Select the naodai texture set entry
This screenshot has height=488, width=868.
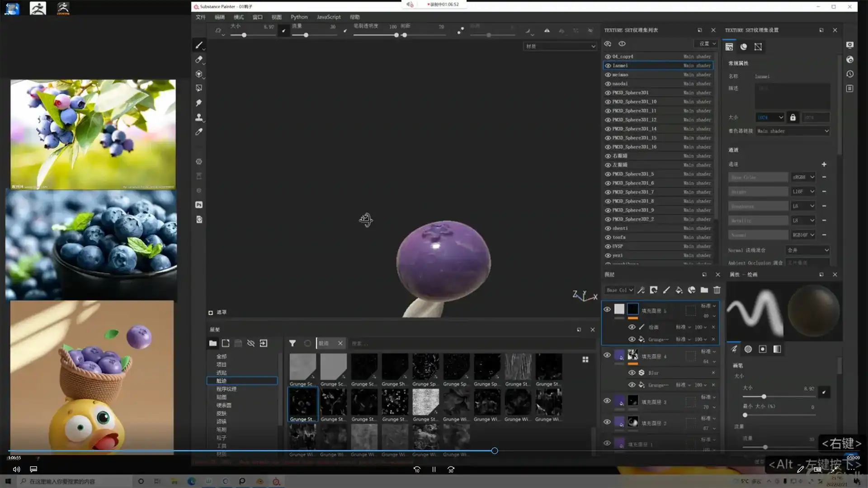pyautogui.click(x=620, y=84)
